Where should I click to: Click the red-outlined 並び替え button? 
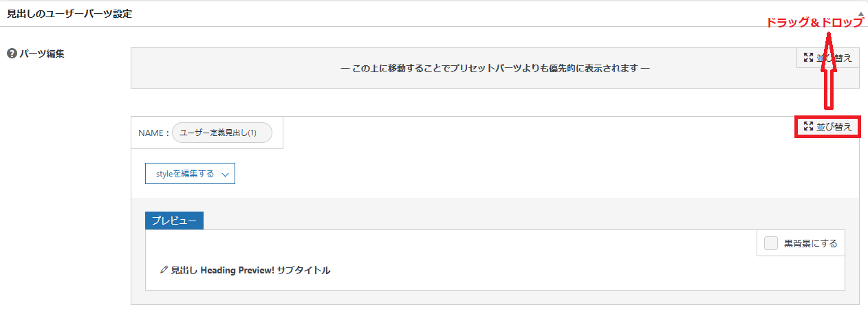tap(827, 126)
